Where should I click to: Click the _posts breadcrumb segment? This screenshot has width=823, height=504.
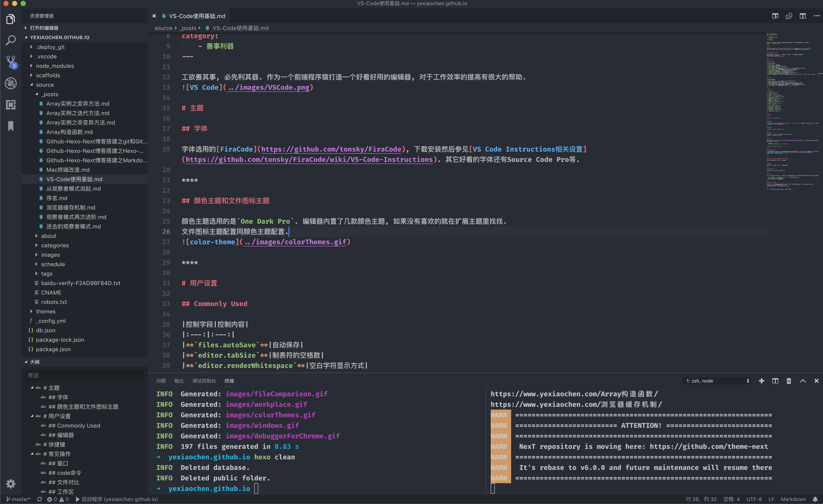[x=188, y=28]
